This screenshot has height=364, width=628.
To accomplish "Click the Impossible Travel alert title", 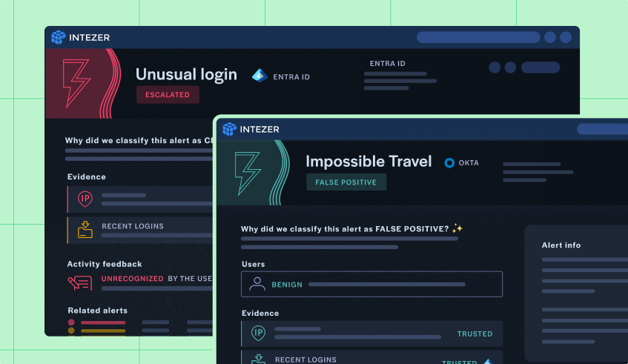I will [368, 162].
